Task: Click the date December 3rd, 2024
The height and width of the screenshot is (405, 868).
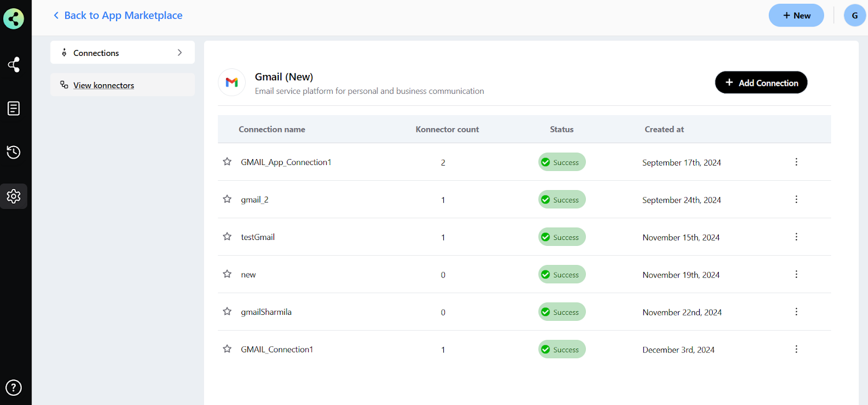Action: 678,350
